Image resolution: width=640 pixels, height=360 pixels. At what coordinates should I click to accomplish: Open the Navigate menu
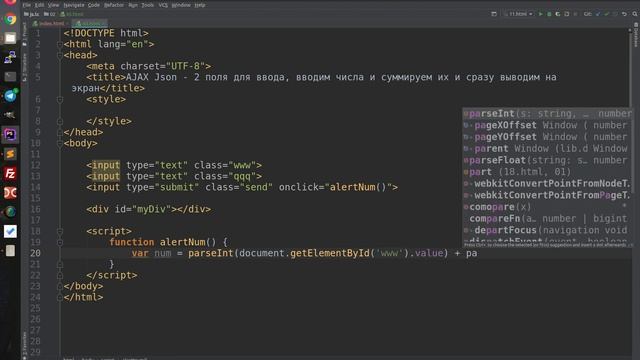tap(74, 5)
